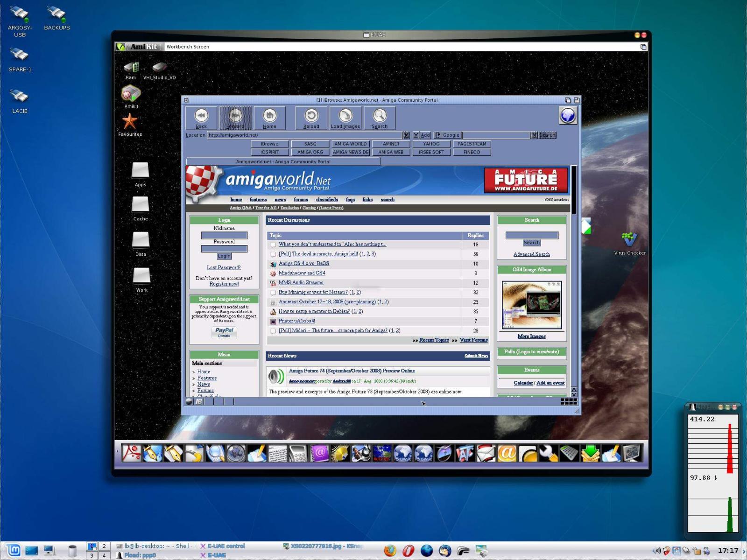The image size is (747, 560).
Task: Click the IBrowse globe throbber icon
Action: 568,115
